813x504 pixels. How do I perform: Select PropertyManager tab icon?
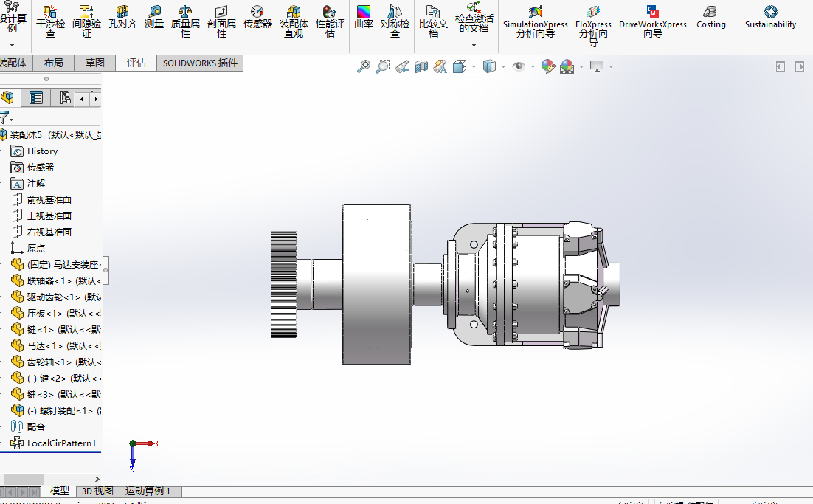pos(35,97)
